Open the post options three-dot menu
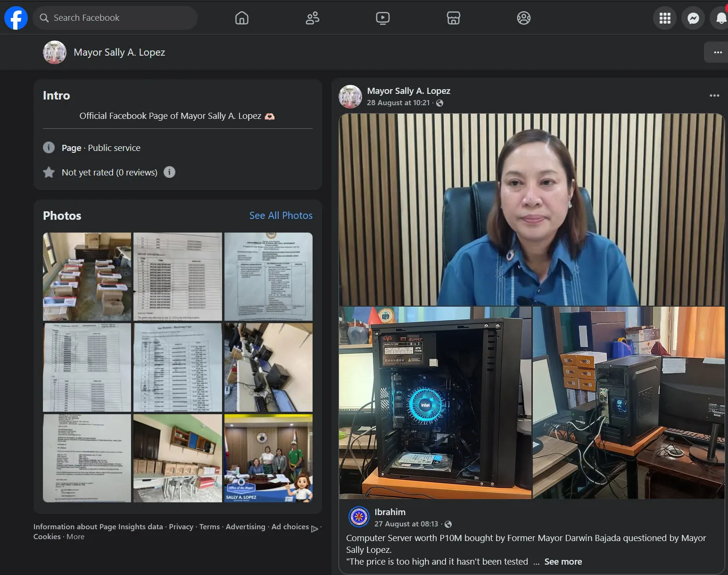Image resolution: width=728 pixels, height=575 pixels. pyautogui.click(x=714, y=96)
